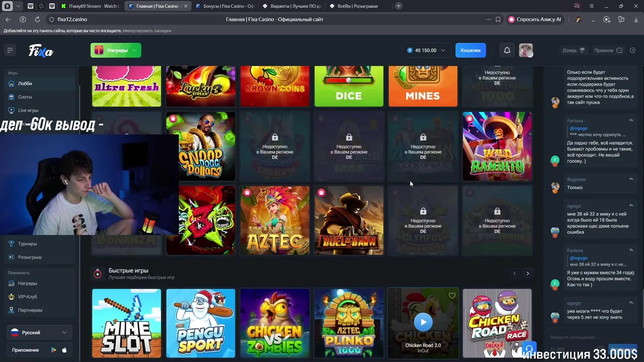Collapse the chat panel arrow icon
Screen dimensions: 644x362
tap(633, 50)
